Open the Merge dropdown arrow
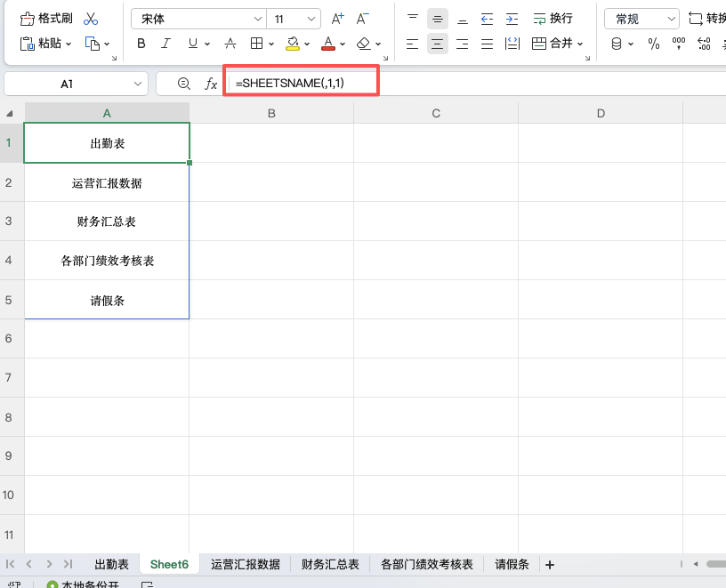This screenshot has width=726, height=588. coord(580,44)
